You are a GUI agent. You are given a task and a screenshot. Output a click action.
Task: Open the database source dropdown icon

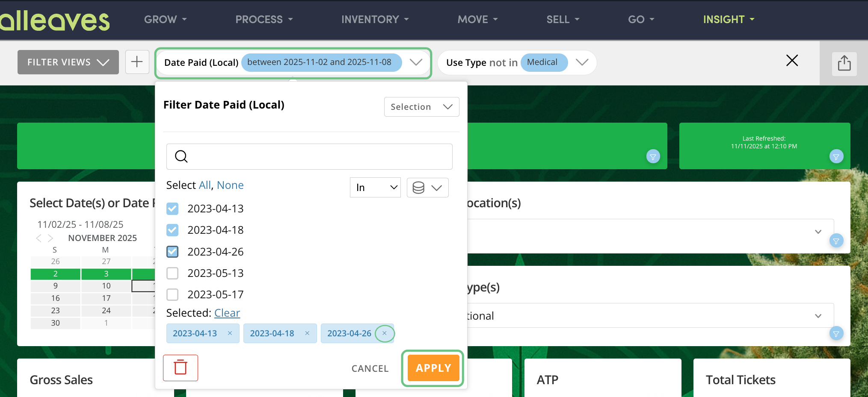(427, 188)
